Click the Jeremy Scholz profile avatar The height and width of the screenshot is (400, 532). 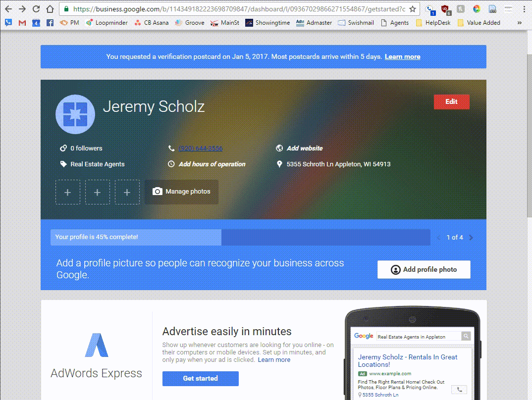tap(75, 114)
